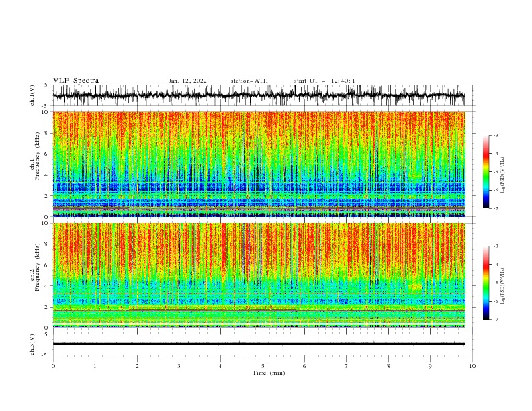Click the '0' tick on the time axis

coord(53,366)
